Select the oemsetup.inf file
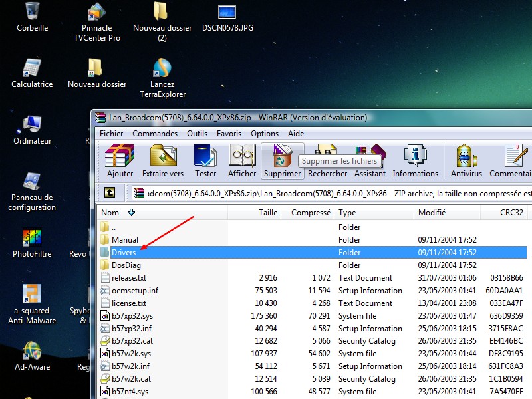The image size is (532, 399). 135,291
